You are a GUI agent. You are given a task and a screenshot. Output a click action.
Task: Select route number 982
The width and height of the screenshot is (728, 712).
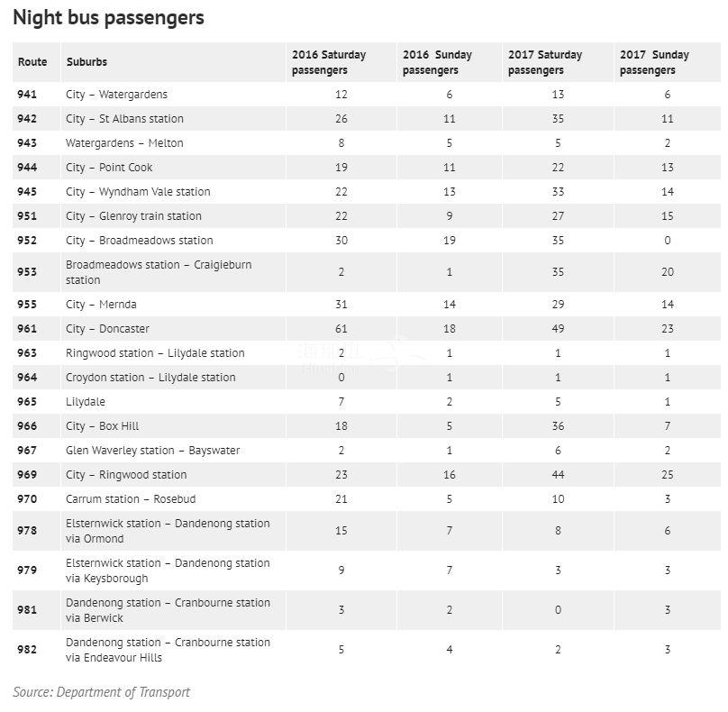(x=28, y=650)
